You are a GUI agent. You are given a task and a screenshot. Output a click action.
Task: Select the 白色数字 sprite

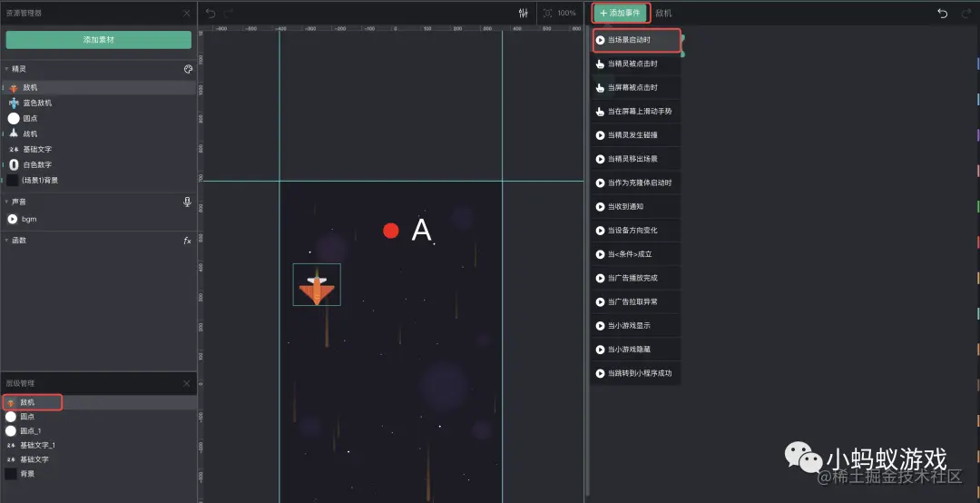pos(99,164)
